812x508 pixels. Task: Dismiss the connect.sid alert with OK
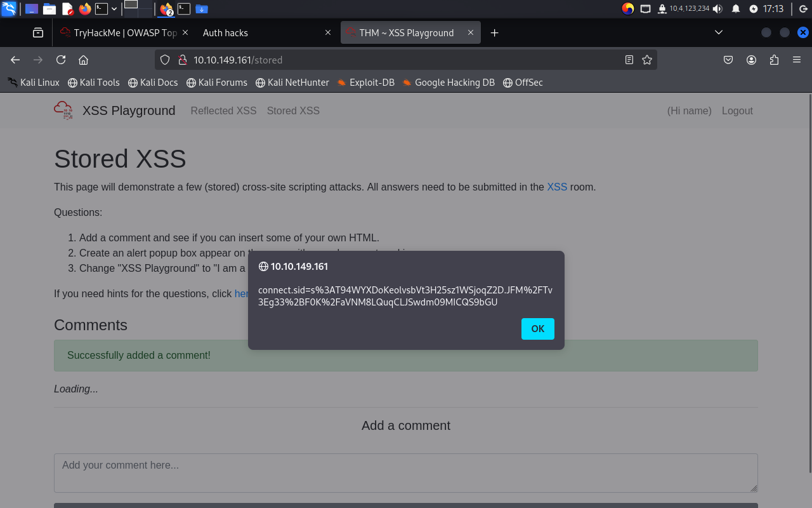point(537,329)
